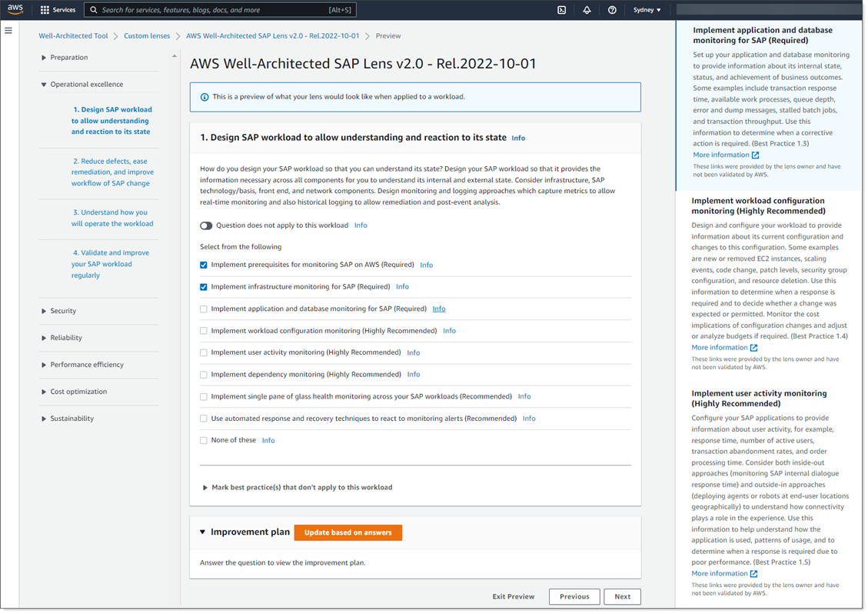Click 'Update based on answers' button
Viewport: 868px width, 614px height.
tap(348, 532)
